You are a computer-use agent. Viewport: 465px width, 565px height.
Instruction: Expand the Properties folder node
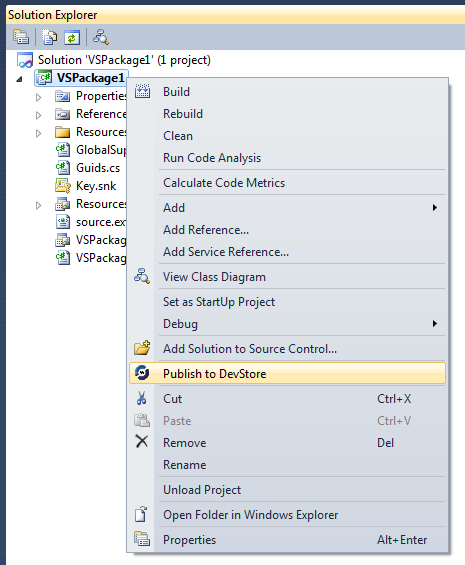(x=39, y=97)
